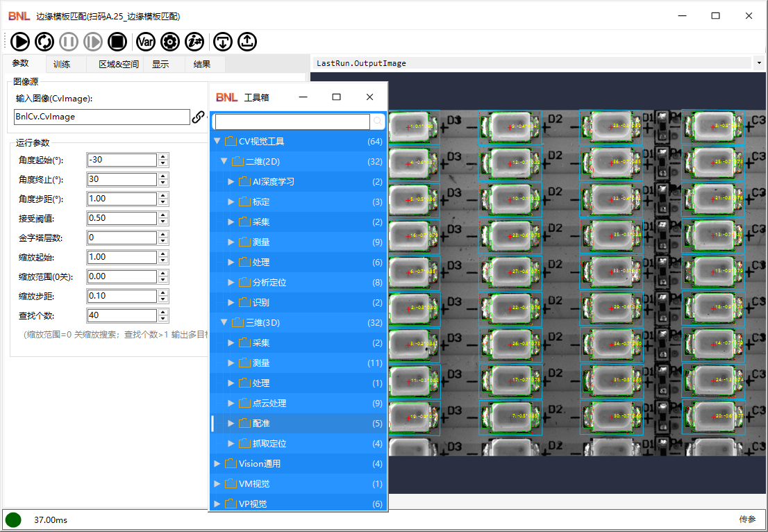Image resolution: width=768 pixels, height=532 pixels.
Task: Expand the AI深度学习 node
Action: pyautogui.click(x=231, y=182)
